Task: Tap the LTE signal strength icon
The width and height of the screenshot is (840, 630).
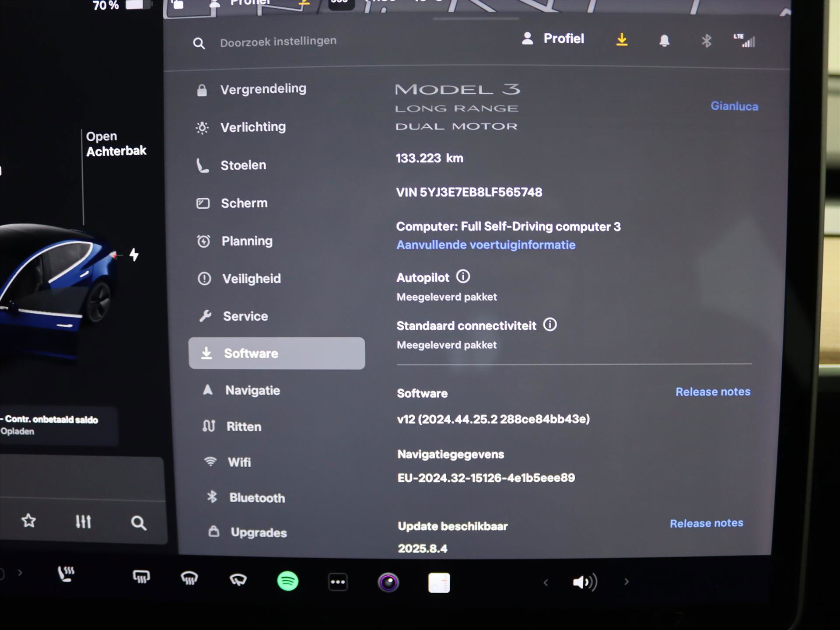Action: click(x=745, y=41)
